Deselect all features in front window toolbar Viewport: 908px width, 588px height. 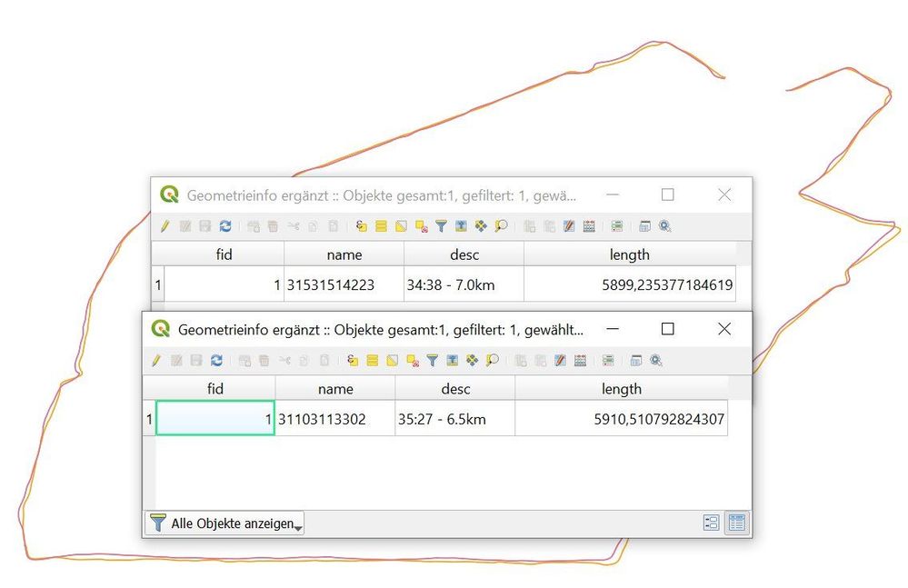(x=413, y=361)
